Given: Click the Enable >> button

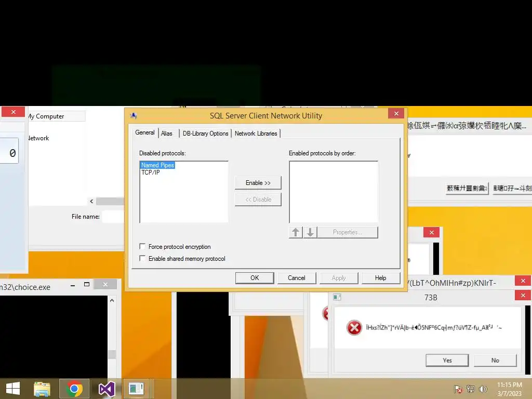Looking at the screenshot, I should click(x=258, y=183).
